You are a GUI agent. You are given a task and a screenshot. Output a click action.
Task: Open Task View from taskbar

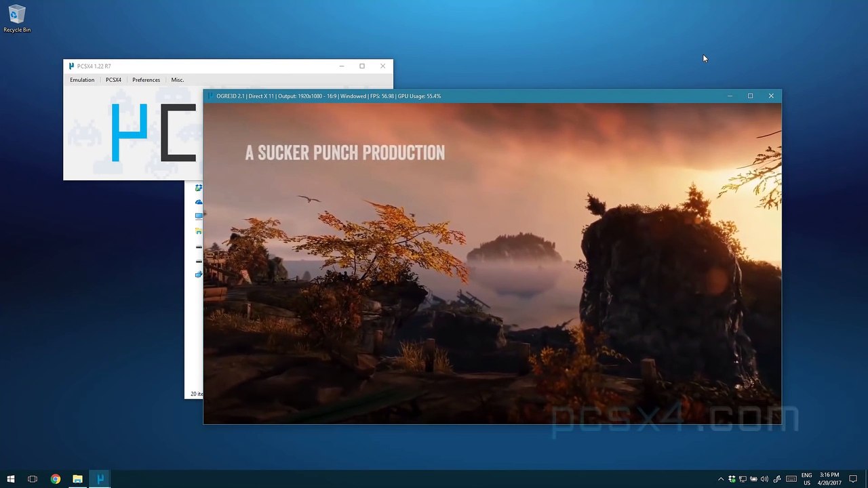pyautogui.click(x=33, y=479)
